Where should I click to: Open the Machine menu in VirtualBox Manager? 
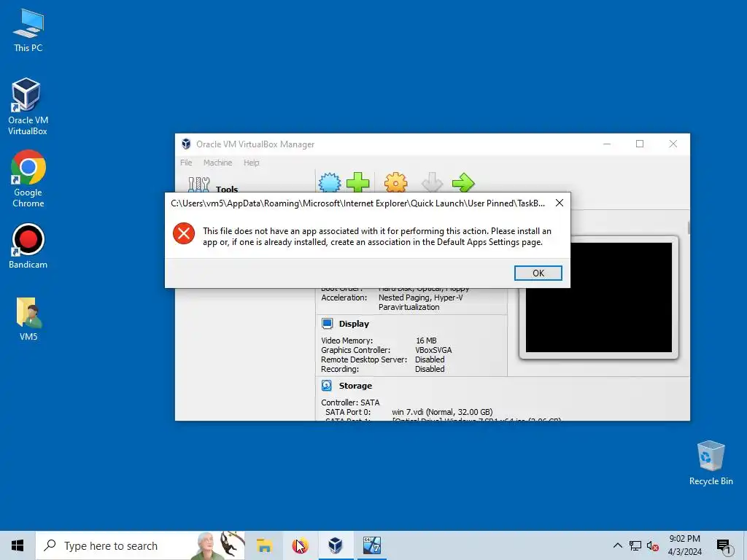(x=217, y=163)
